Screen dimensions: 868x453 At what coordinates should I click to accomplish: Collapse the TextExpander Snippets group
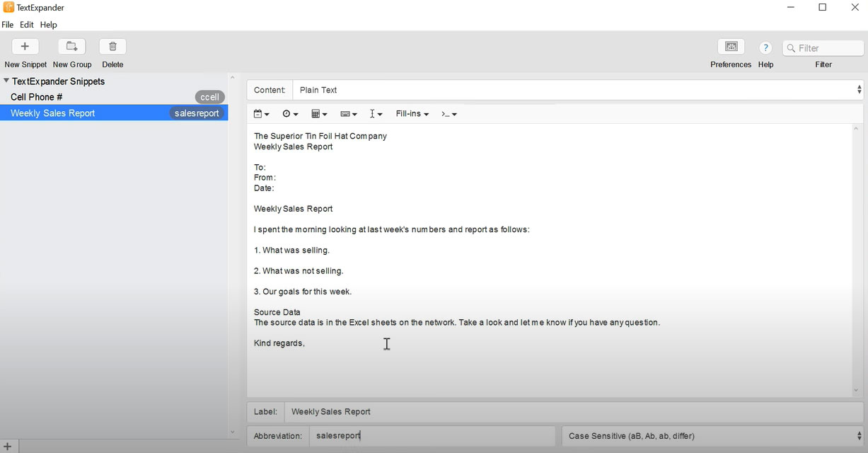pos(6,81)
